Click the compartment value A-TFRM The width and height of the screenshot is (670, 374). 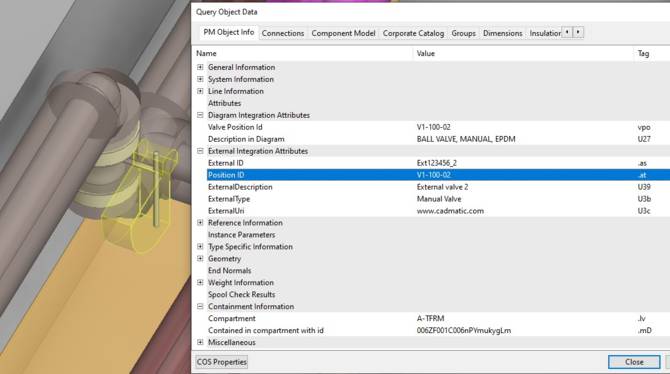point(430,318)
